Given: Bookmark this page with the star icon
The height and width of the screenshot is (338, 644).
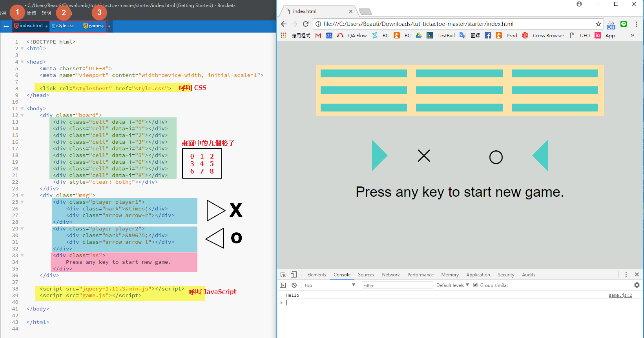Looking at the screenshot, I should click(598, 24).
